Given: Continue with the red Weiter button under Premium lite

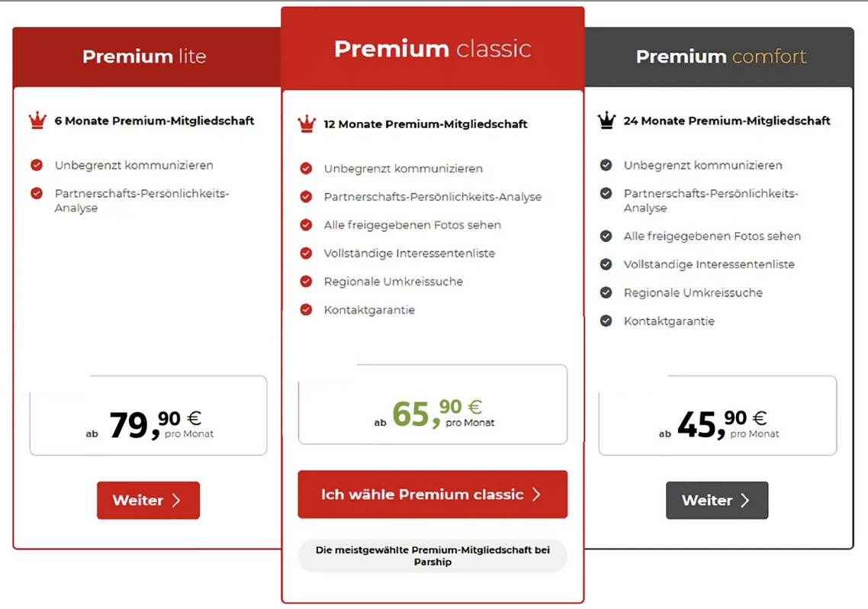Looking at the screenshot, I should coord(149,501).
